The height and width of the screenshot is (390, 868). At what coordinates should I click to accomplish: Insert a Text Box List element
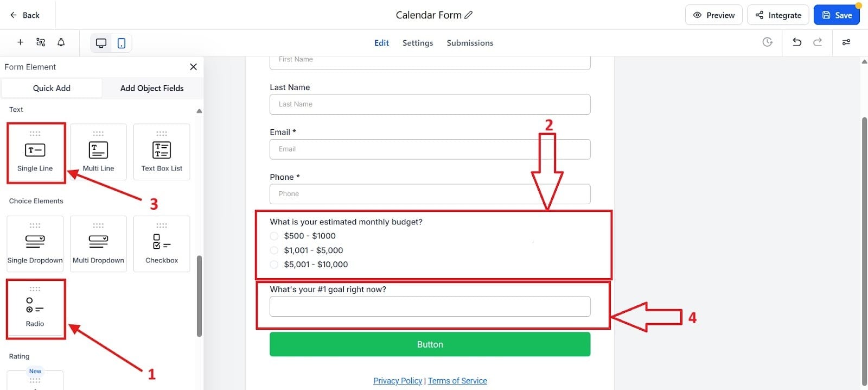tap(161, 152)
